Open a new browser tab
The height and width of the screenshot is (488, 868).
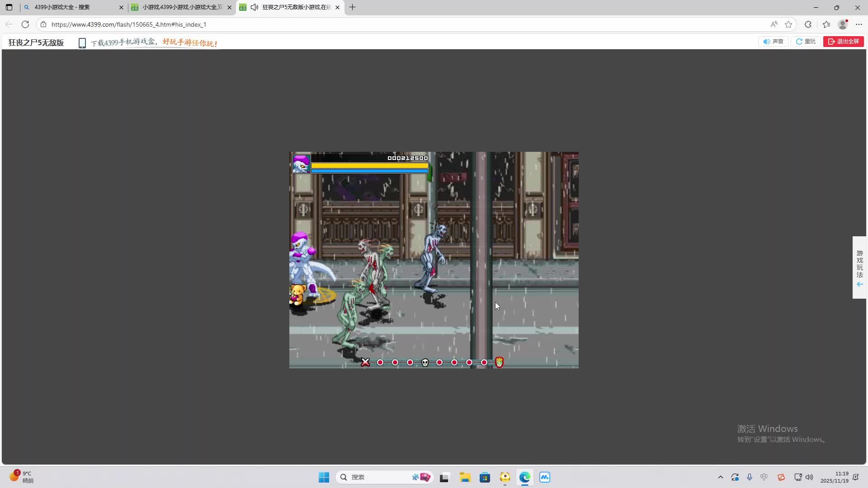tap(353, 7)
